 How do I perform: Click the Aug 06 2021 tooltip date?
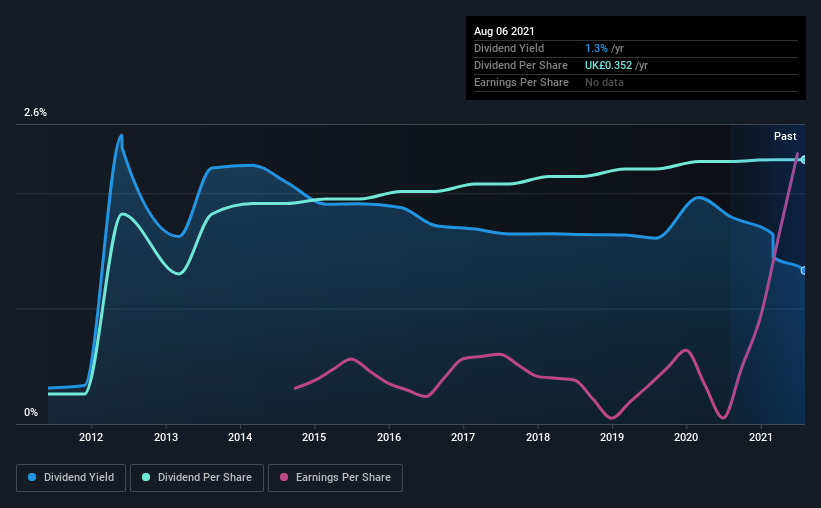(x=504, y=31)
